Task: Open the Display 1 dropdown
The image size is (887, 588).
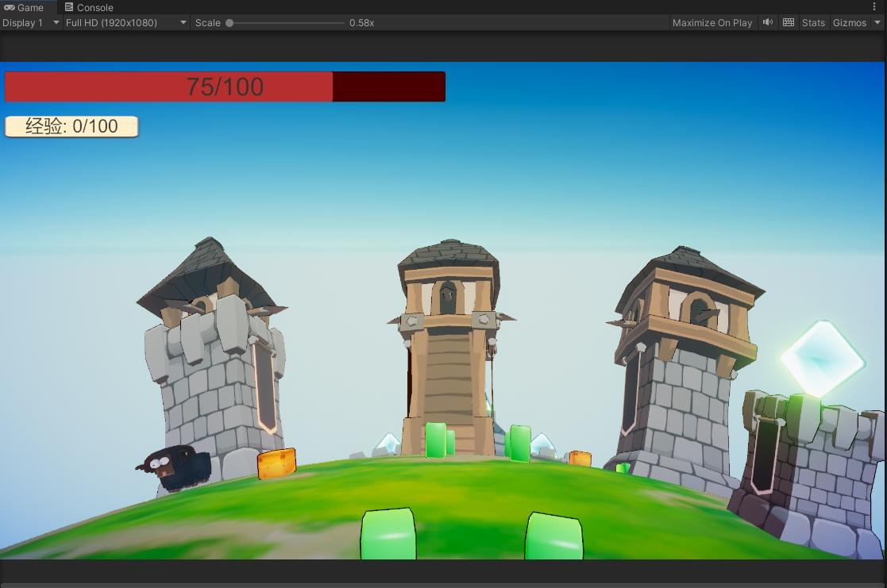Action: click(31, 22)
